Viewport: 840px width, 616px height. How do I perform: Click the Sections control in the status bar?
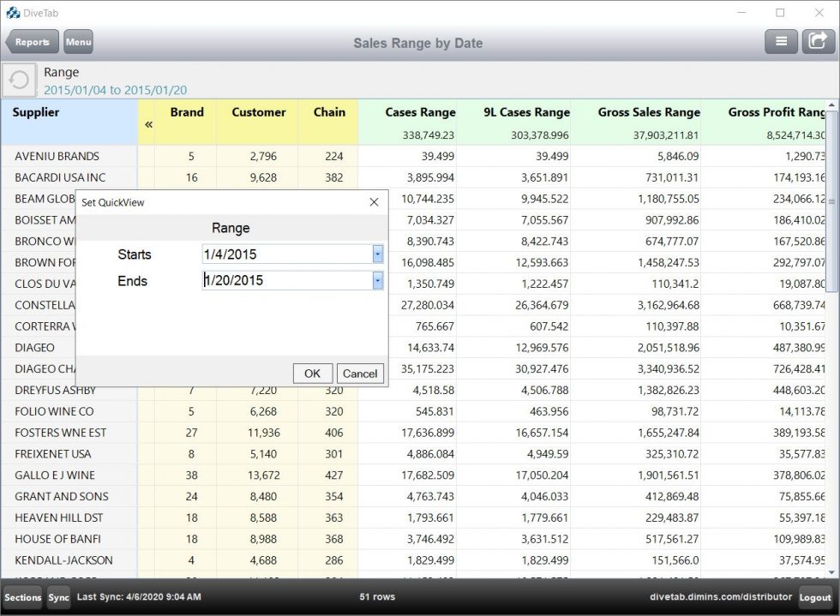[x=22, y=597]
